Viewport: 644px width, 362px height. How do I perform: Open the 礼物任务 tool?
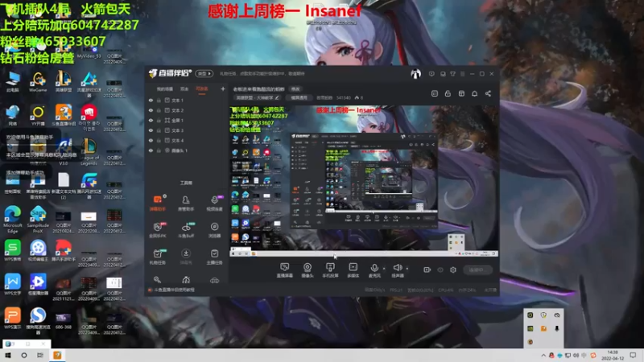tap(157, 257)
